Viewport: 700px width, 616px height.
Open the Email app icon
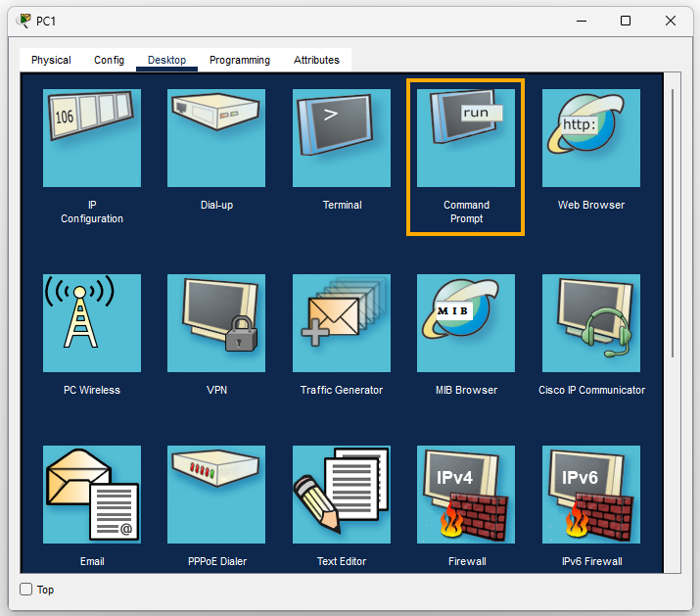coord(91,495)
